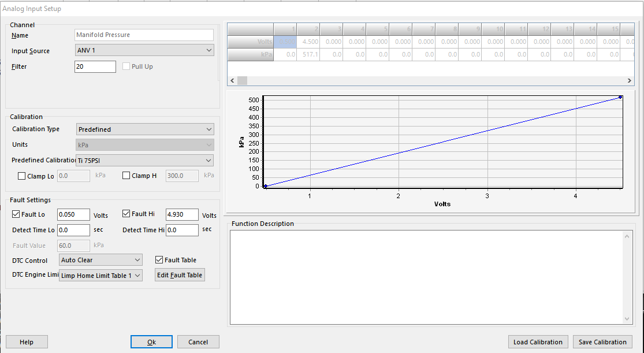644x353 pixels.
Task: Expand the Calibration Type dropdown
Action: pyautogui.click(x=144, y=129)
